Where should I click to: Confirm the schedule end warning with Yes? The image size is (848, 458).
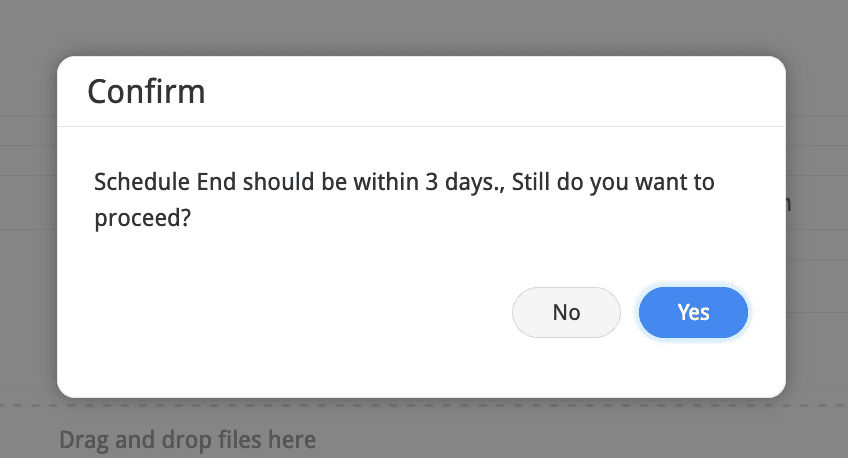pyautogui.click(x=693, y=312)
